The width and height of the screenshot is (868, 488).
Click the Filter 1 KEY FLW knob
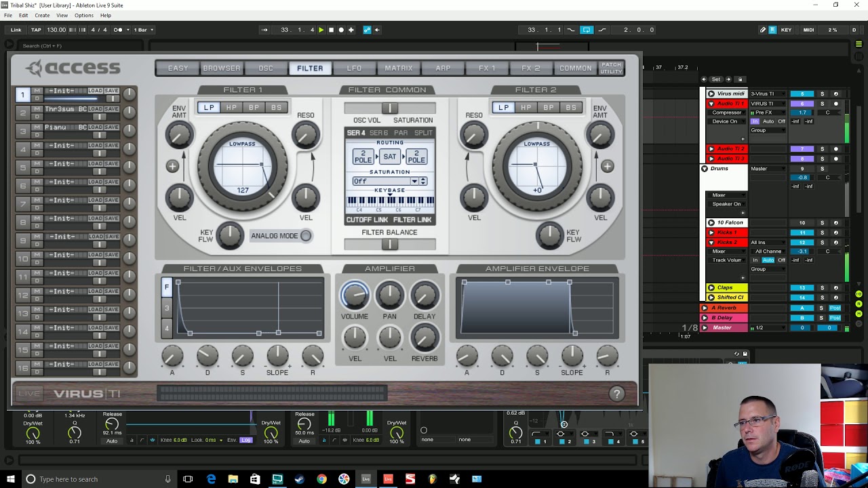[230, 235]
